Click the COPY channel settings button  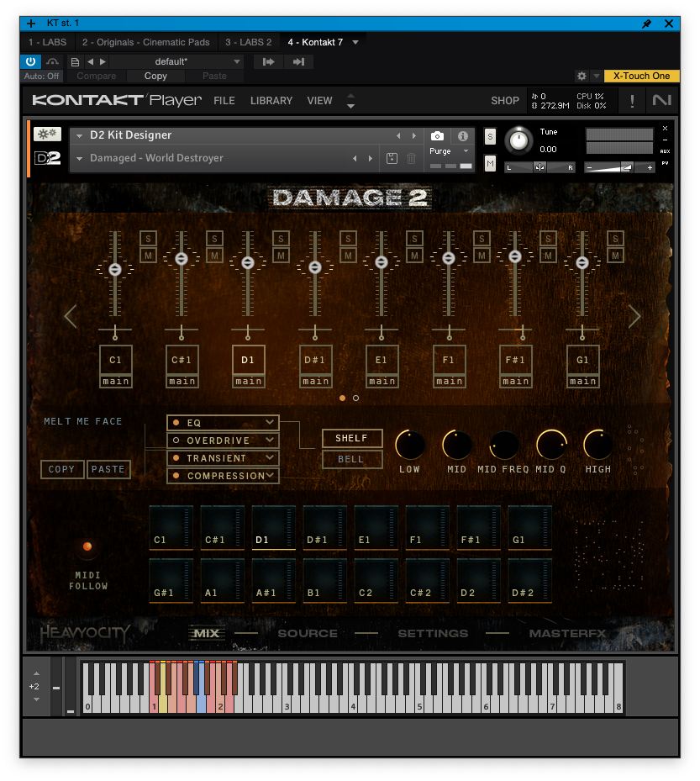click(x=61, y=469)
